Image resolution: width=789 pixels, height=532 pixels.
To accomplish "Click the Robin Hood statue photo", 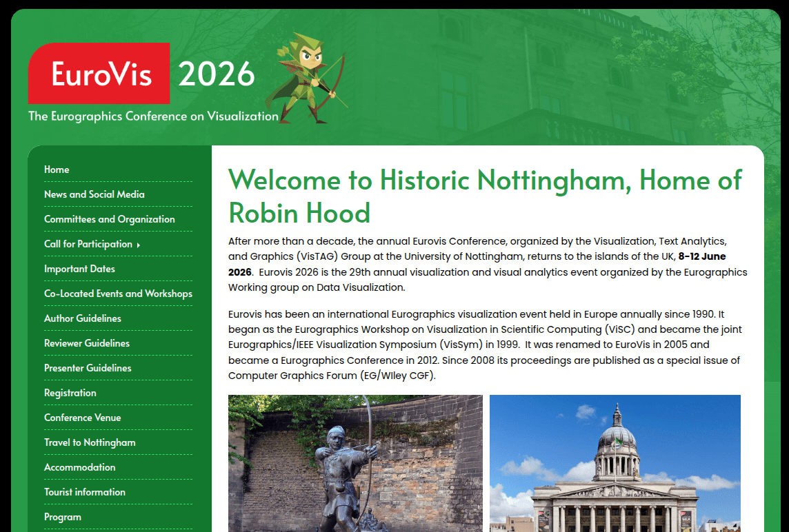I will coord(355,463).
